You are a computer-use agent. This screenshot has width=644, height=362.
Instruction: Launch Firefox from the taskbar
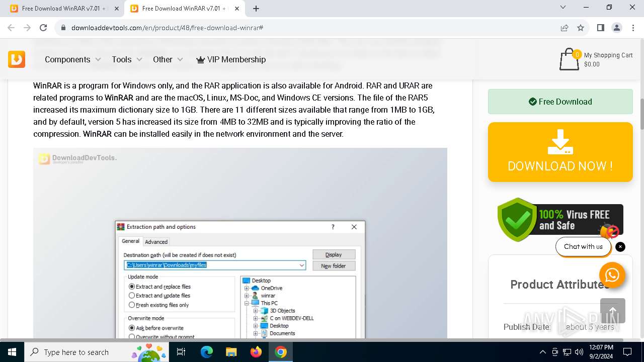point(256,352)
